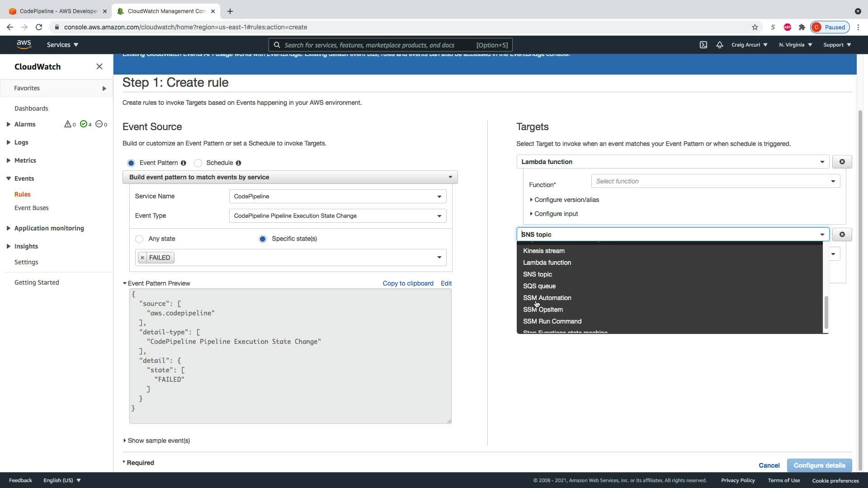868x488 pixels.
Task: Choose SSM Run Command from list
Action: click(552, 321)
